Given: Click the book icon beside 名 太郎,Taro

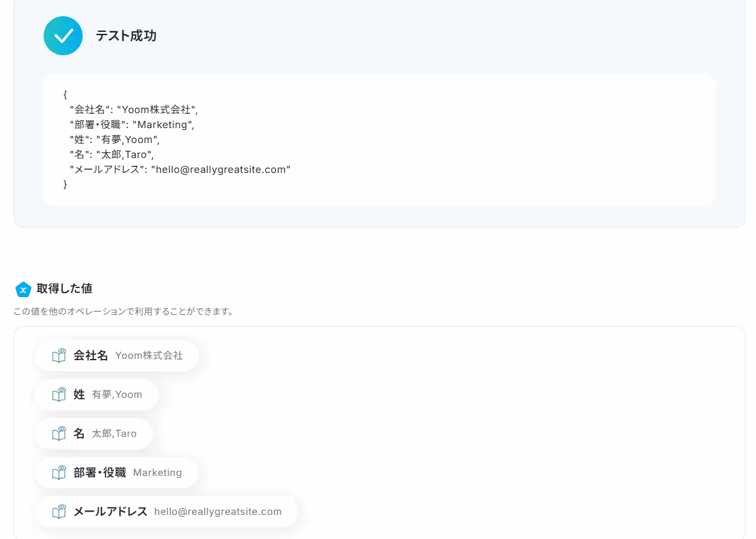Looking at the screenshot, I should 59,434.
